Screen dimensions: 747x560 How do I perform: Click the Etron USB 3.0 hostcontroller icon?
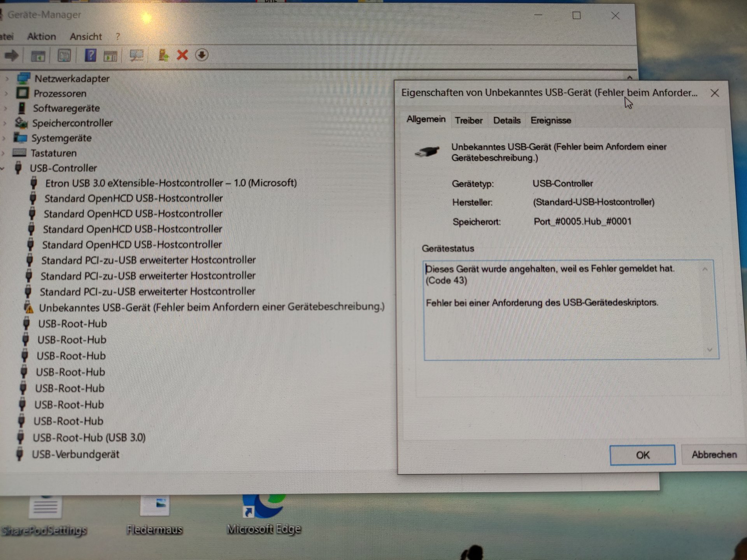[x=34, y=183]
